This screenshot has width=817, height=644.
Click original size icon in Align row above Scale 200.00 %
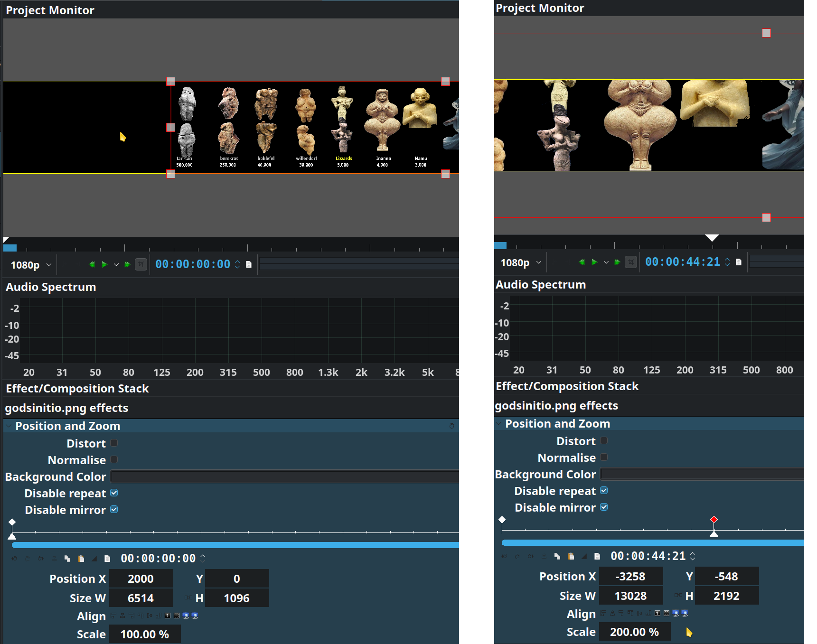[x=657, y=614]
